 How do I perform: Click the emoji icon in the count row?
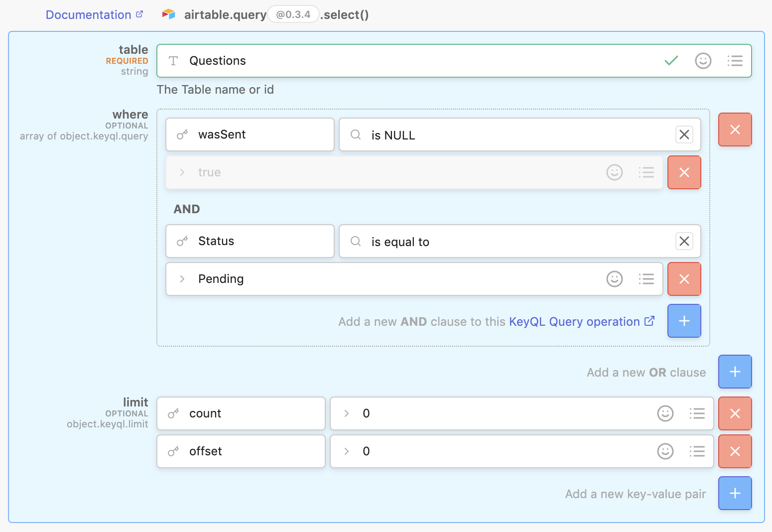click(x=665, y=413)
